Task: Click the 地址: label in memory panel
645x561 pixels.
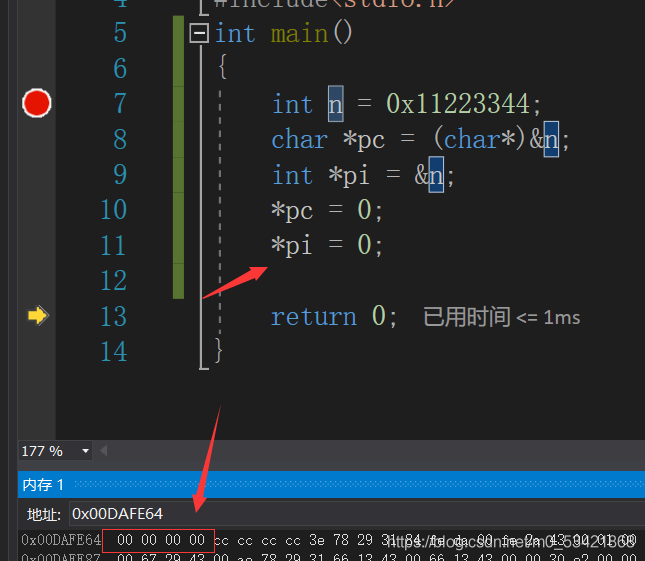Action: coord(44,515)
